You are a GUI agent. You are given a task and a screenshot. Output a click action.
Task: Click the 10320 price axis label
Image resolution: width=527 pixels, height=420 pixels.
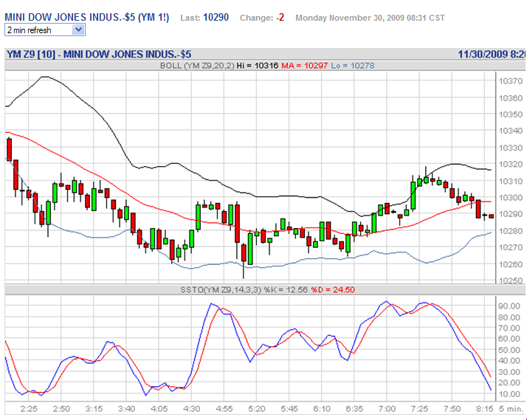pyautogui.click(x=511, y=165)
